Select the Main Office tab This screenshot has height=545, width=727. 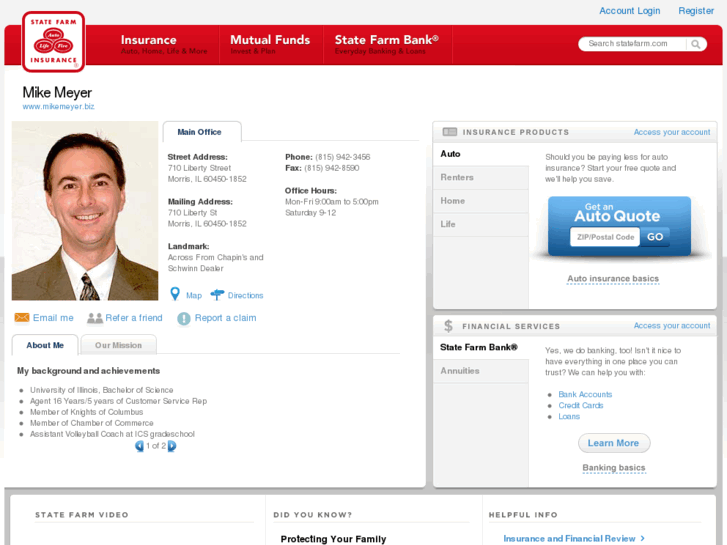click(202, 132)
